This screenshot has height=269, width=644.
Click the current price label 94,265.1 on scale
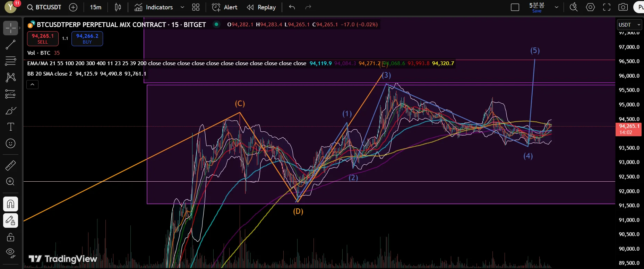click(x=628, y=129)
